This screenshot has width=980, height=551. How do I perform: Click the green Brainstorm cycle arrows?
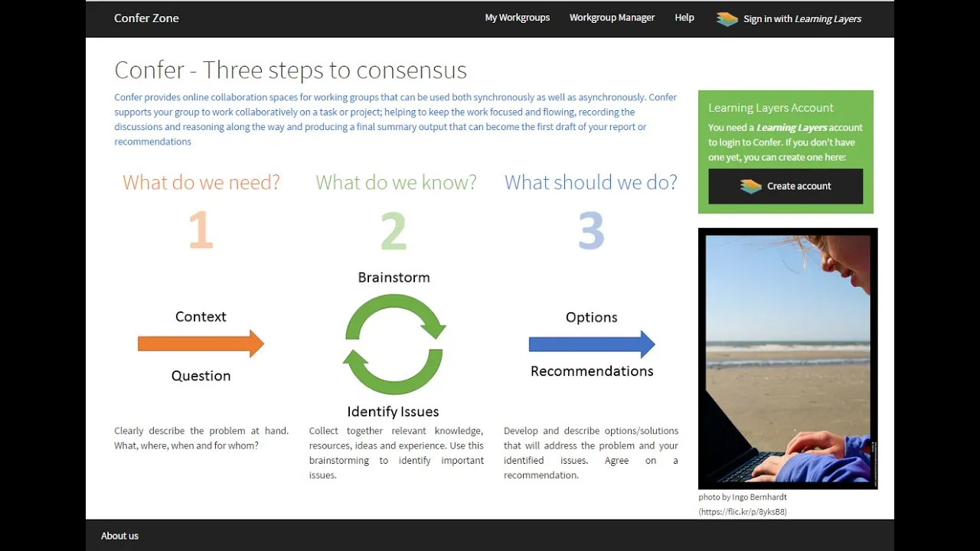click(394, 344)
